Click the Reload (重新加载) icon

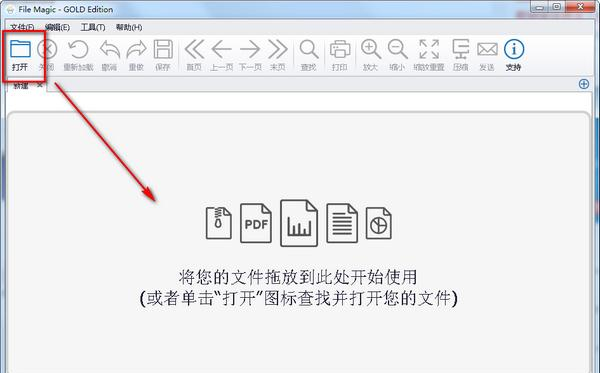pos(78,49)
